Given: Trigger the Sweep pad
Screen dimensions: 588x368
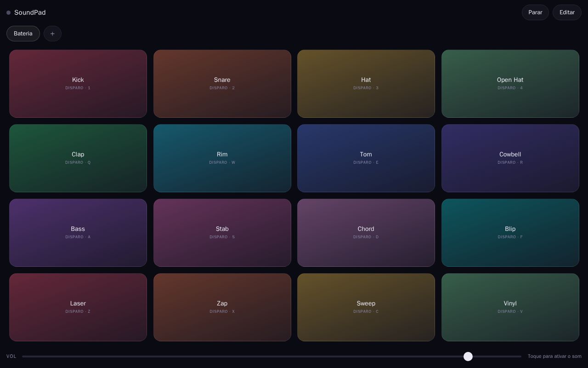Looking at the screenshot, I should 366,307.
